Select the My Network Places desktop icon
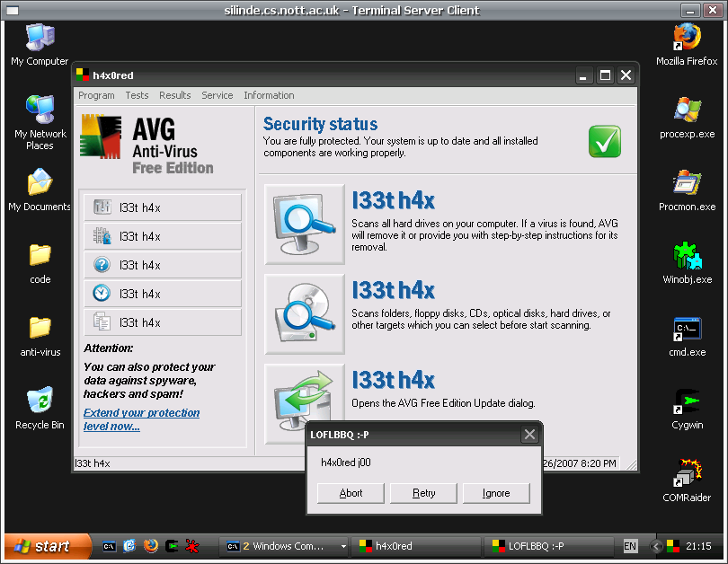 coord(40,123)
